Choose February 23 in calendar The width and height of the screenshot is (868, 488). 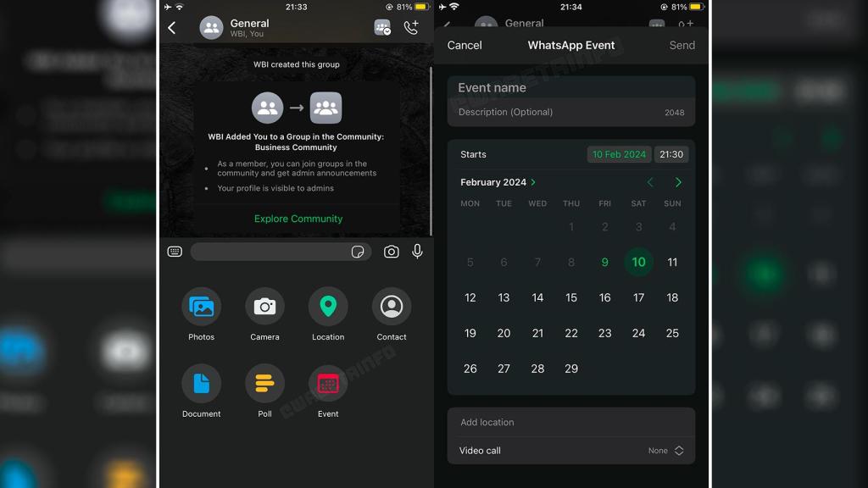click(604, 333)
